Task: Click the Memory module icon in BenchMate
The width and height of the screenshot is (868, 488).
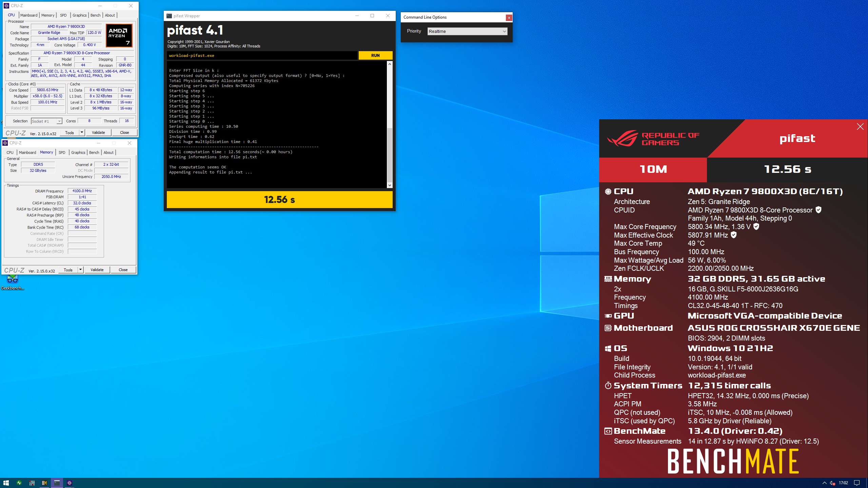Action: click(x=608, y=279)
